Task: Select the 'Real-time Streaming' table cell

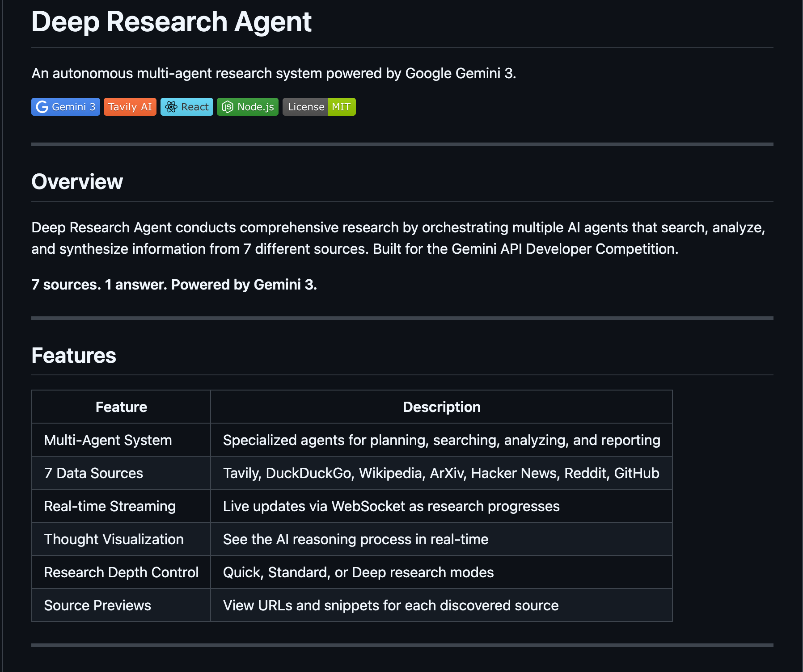Action: [x=121, y=506]
